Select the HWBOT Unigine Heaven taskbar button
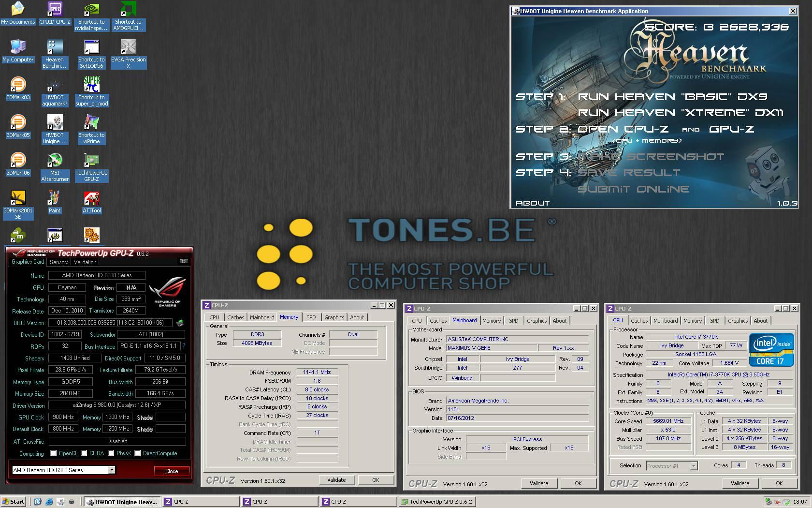812x508 pixels. click(x=122, y=502)
